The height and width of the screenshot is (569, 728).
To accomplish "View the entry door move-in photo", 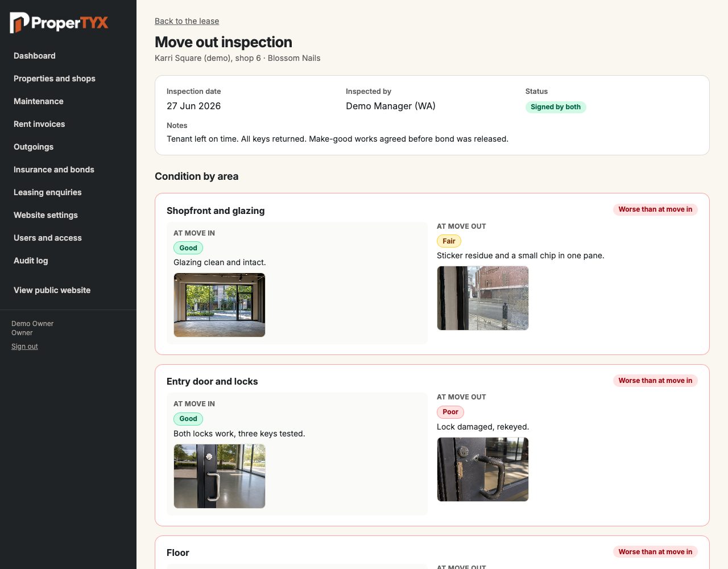I will pyautogui.click(x=220, y=476).
